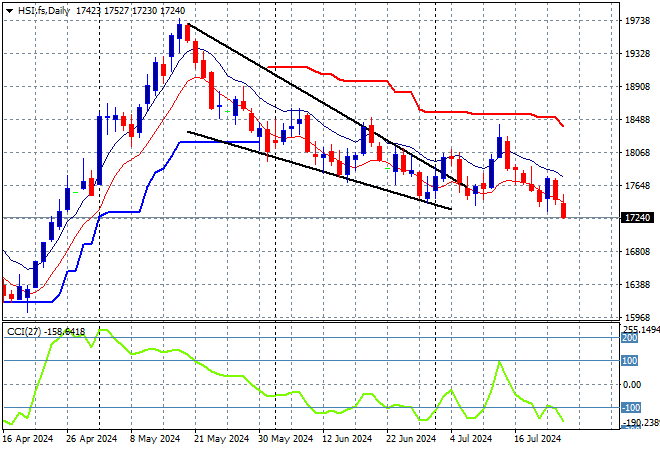
Task: Click the 4 Jul 2024 date label
Action: pyautogui.click(x=471, y=439)
